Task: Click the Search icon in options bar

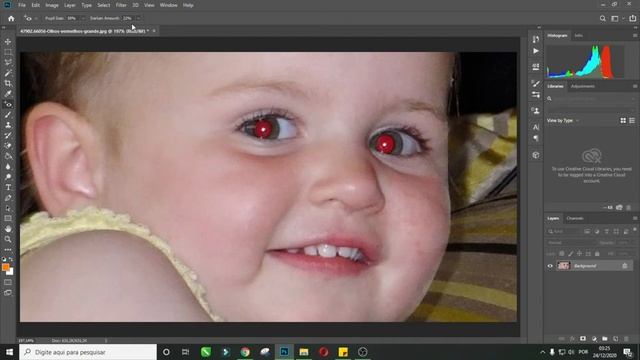Action: coord(602,18)
